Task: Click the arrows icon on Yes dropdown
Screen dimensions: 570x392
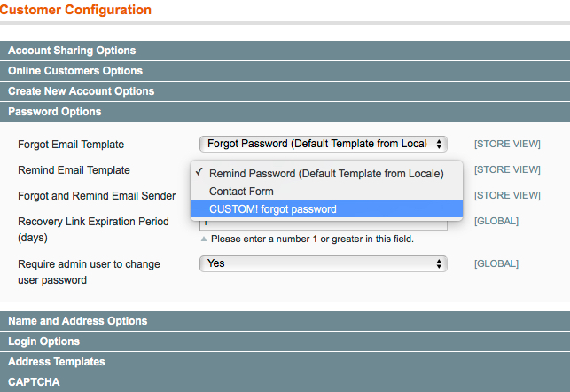Action: [439, 263]
